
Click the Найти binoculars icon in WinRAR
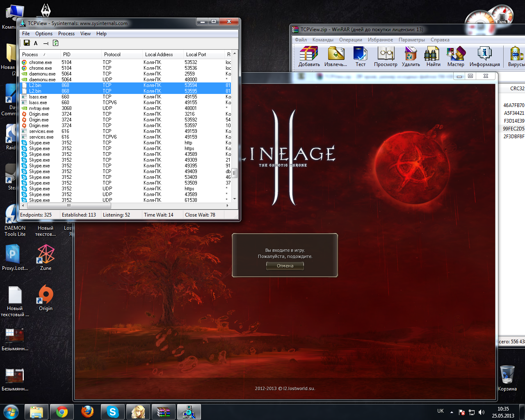pyautogui.click(x=433, y=57)
